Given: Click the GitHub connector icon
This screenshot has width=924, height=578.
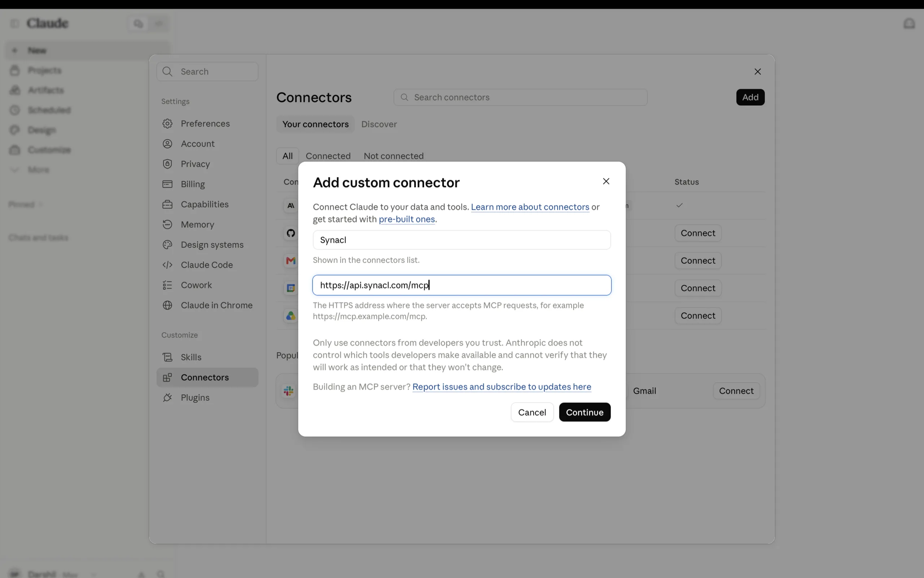Looking at the screenshot, I should [291, 233].
